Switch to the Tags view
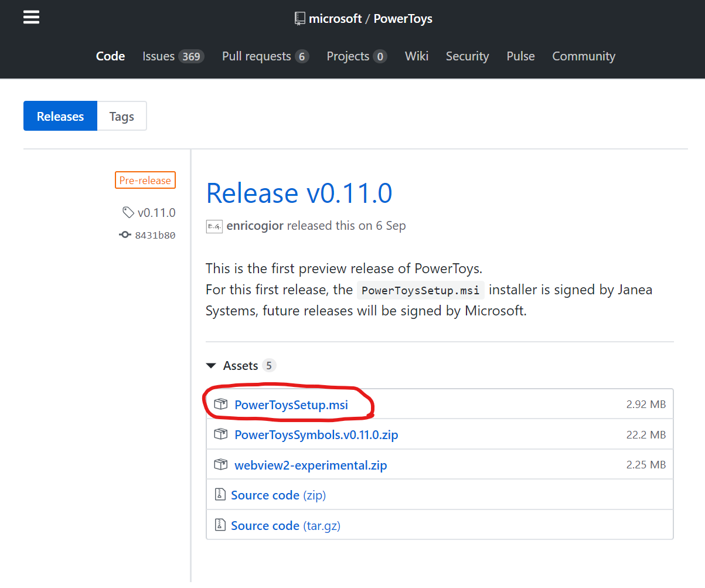 pos(122,116)
